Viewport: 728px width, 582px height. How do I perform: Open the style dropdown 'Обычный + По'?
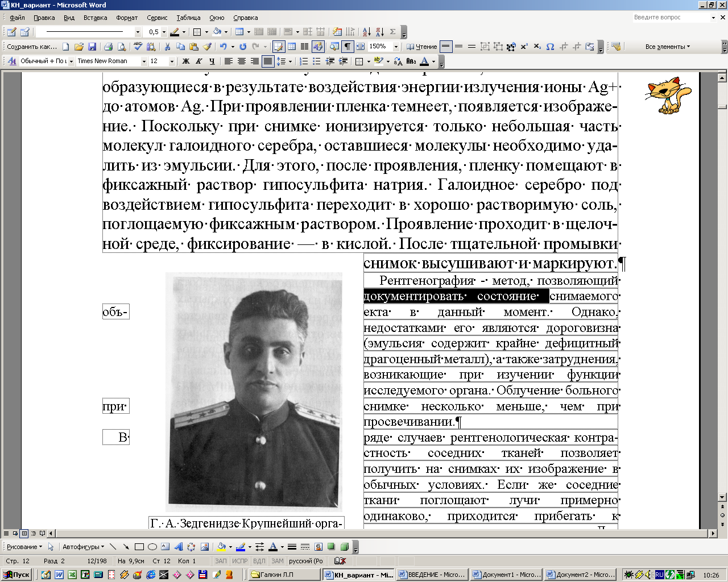(71, 61)
